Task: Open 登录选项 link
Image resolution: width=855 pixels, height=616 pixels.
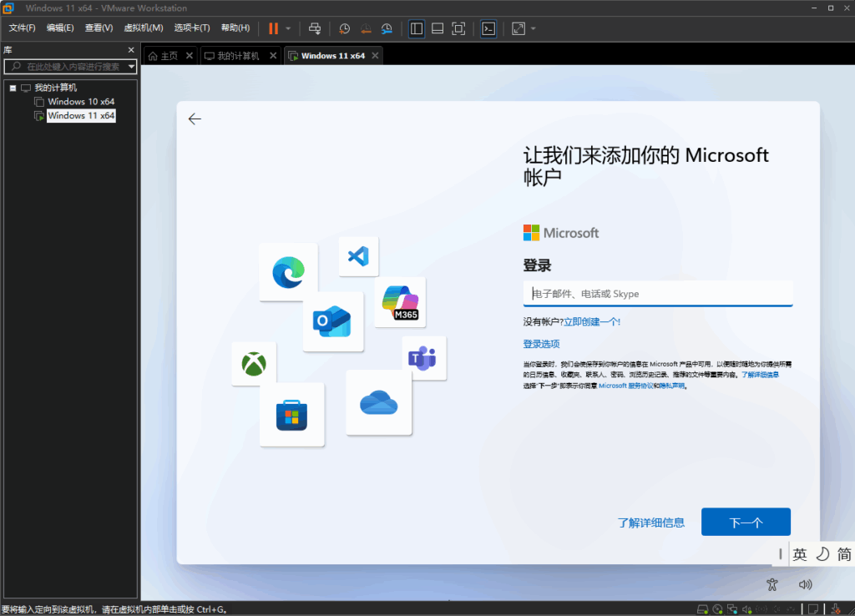Action: coord(541,344)
